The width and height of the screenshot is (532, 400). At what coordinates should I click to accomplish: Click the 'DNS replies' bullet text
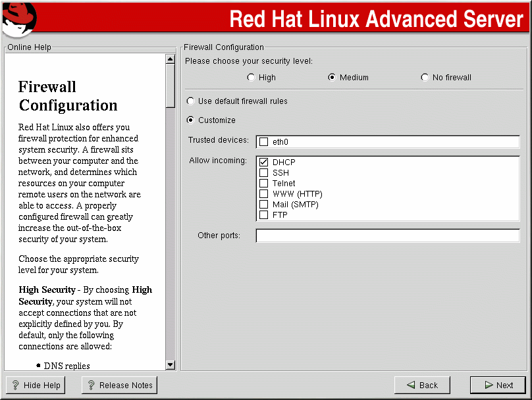tap(67, 366)
